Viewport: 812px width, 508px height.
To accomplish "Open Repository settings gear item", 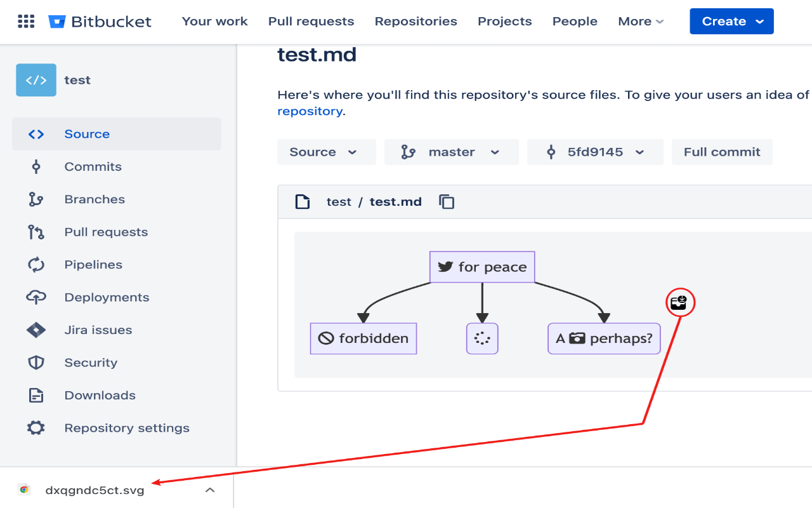I will [126, 428].
